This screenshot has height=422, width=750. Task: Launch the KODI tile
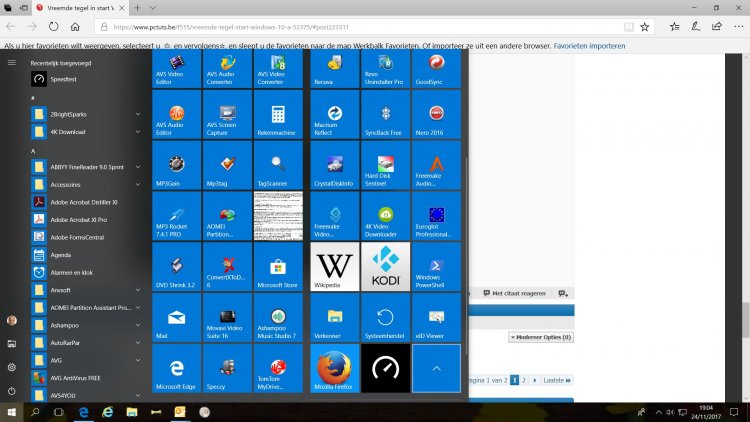385,268
